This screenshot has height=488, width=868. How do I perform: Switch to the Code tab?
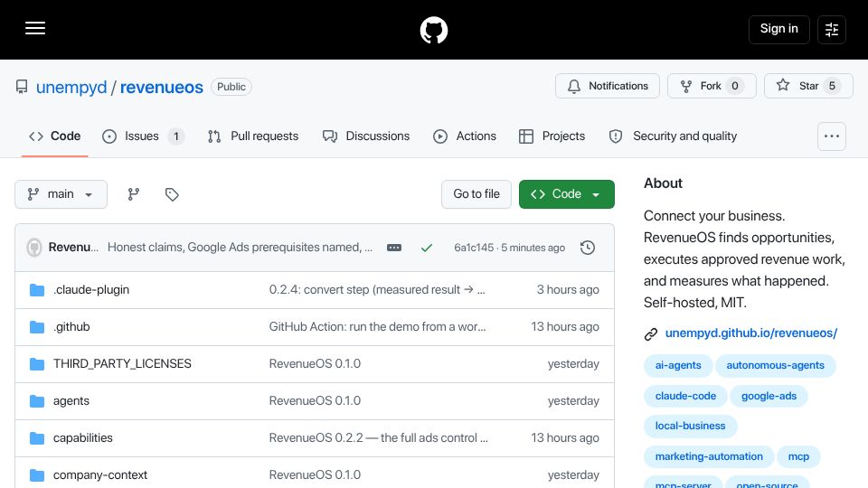55,136
